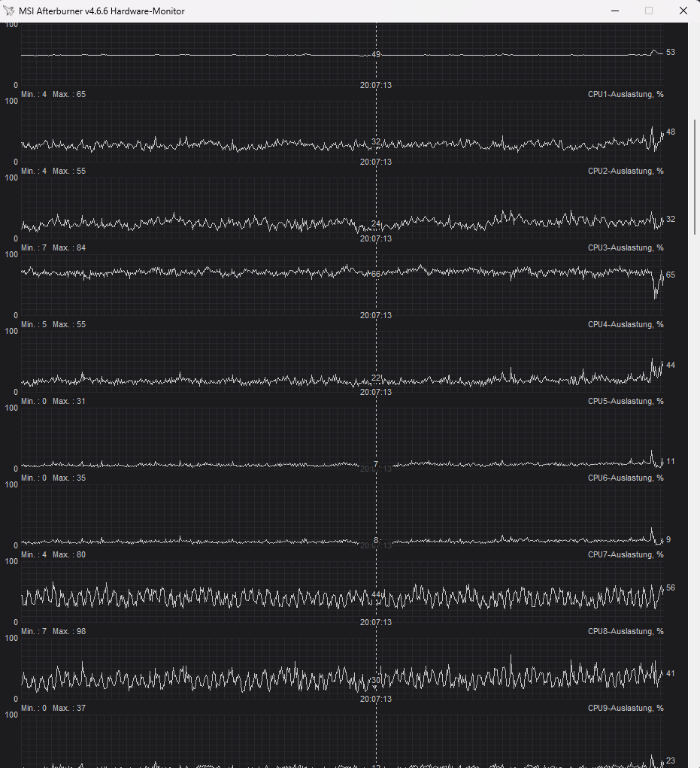Click the current value 48 beside the CPU1 graph
The image size is (700, 768).
click(671, 132)
